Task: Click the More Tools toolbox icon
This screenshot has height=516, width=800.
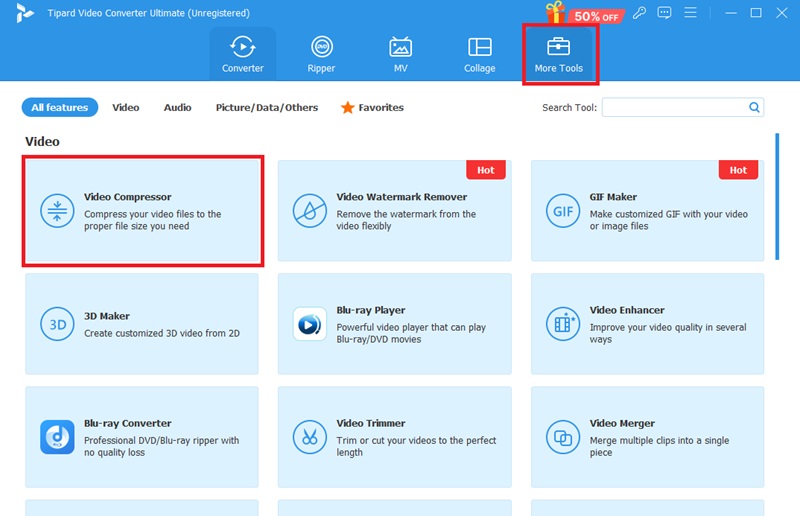Action: click(559, 46)
